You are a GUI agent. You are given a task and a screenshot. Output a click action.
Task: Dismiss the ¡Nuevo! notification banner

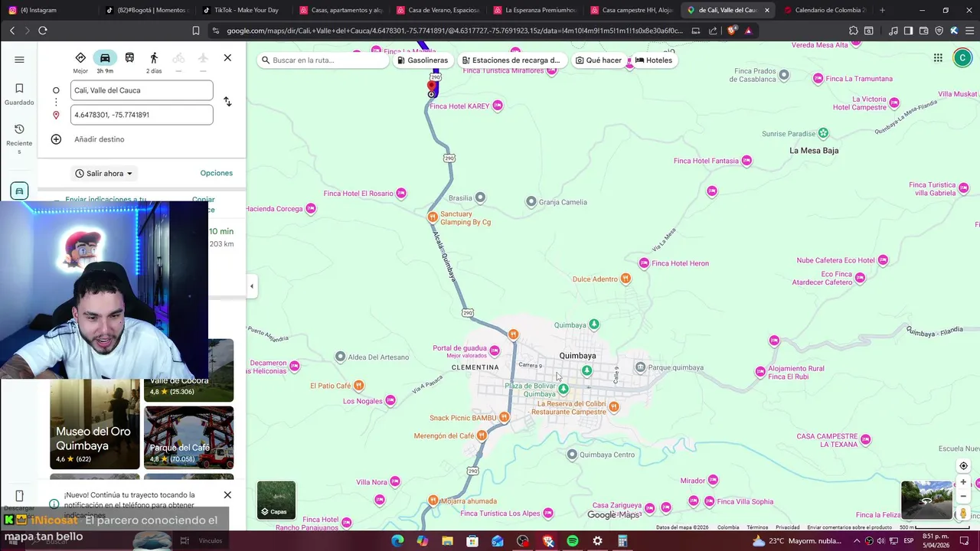point(227,495)
